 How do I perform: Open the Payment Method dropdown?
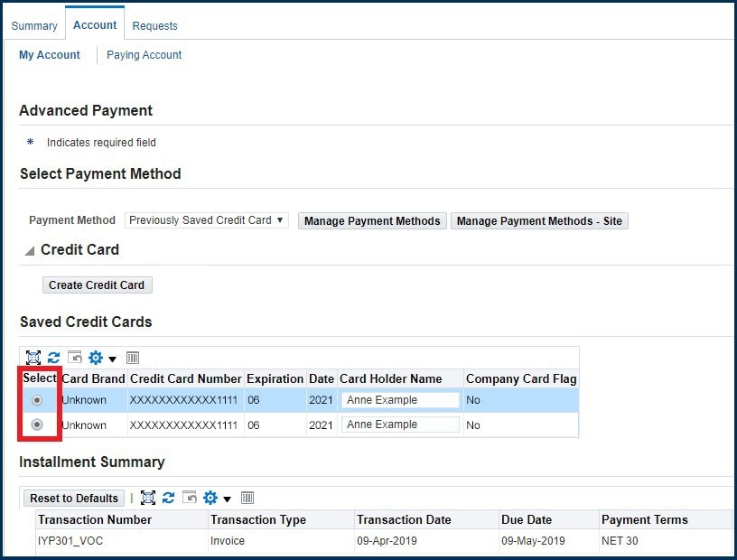tap(206, 220)
